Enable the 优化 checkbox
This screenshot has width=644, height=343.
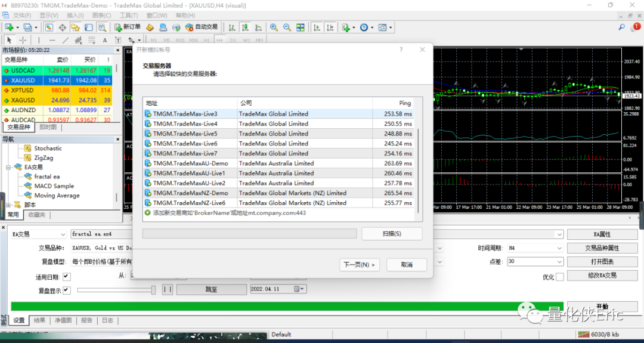[559, 276]
